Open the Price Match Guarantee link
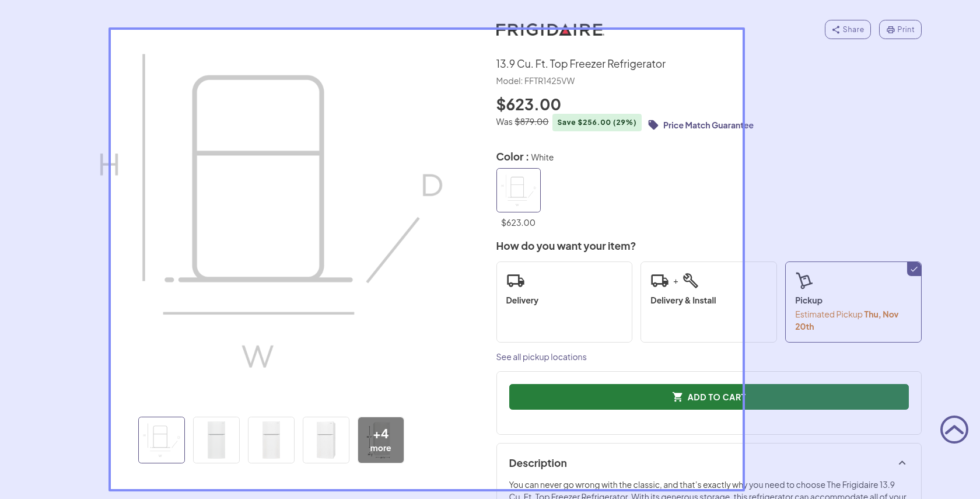 [708, 125]
